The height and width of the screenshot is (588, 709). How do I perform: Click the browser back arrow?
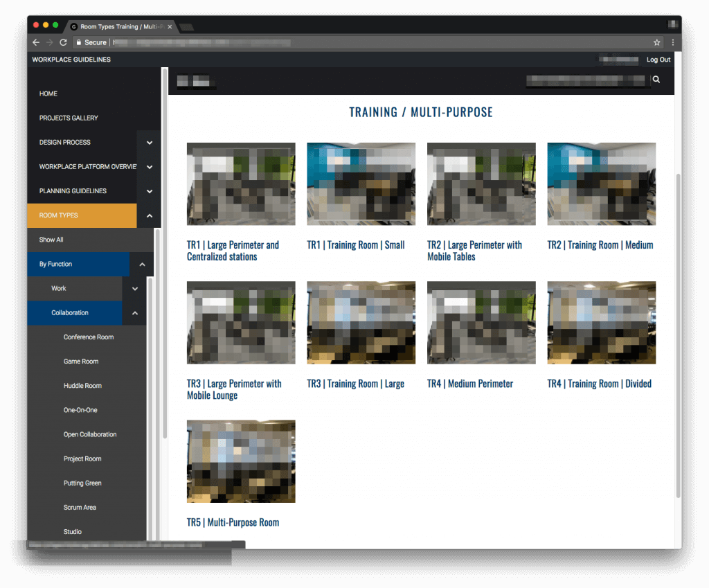pos(35,42)
